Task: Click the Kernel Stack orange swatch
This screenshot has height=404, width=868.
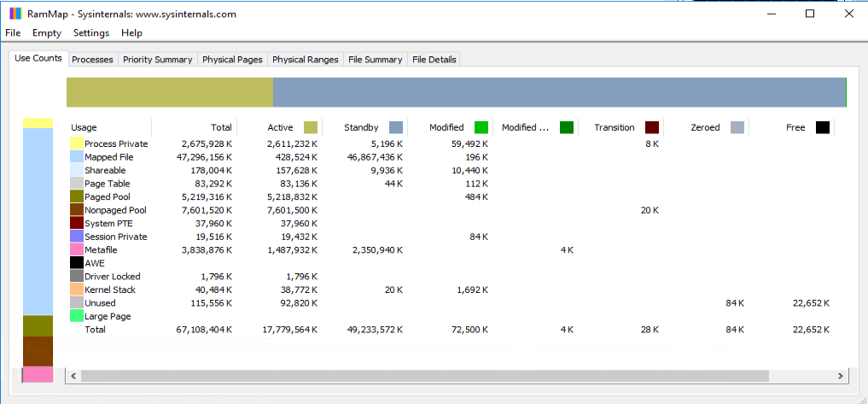Action: pyautogui.click(x=77, y=290)
